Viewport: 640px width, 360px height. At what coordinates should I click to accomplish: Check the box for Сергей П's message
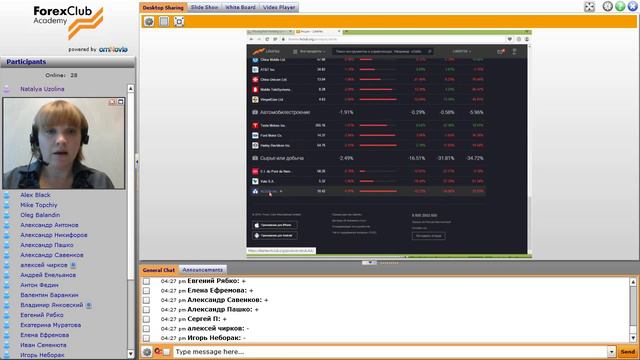146,319
